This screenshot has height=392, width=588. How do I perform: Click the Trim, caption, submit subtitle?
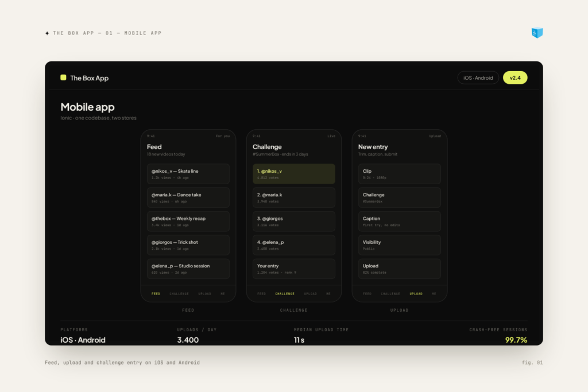[x=378, y=154]
